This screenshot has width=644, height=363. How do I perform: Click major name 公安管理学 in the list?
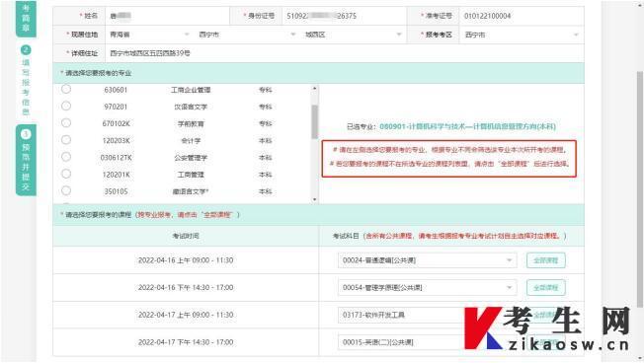pyautogui.click(x=191, y=158)
